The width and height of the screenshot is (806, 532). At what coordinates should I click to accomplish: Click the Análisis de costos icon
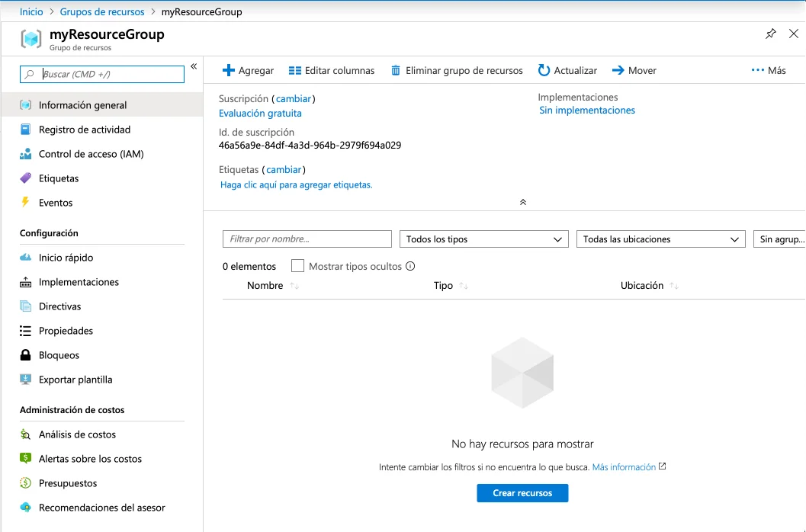click(25, 434)
